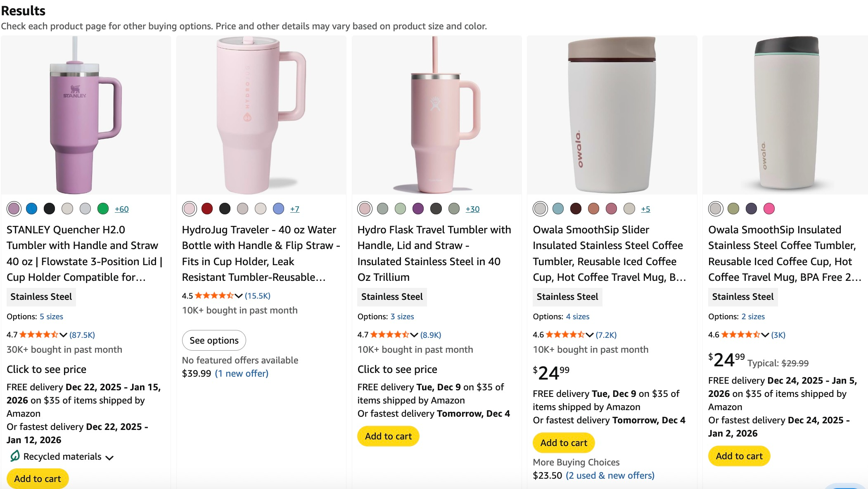This screenshot has width=868, height=489.
Task: Click See options for HydroJug Traveler
Action: point(213,340)
